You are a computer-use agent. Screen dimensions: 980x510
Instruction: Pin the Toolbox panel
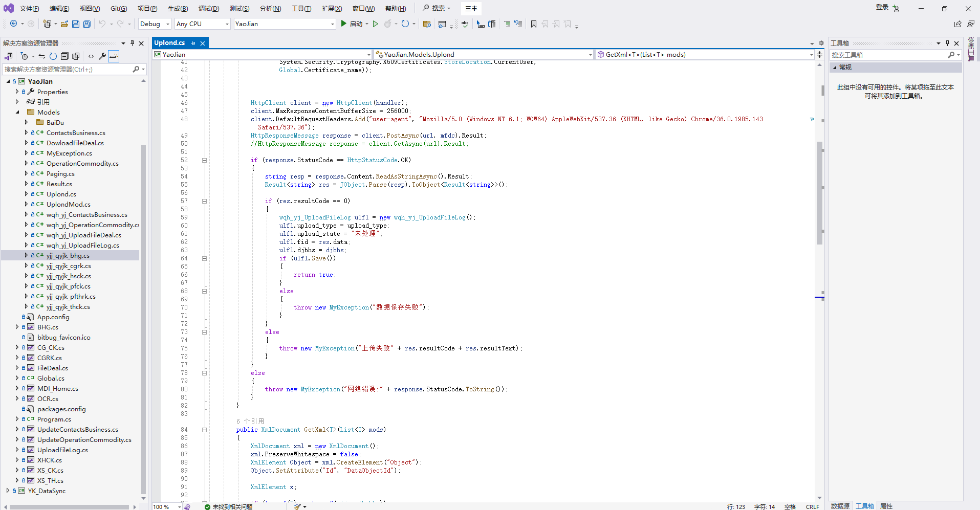pyautogui.click(x=947, y=43)
